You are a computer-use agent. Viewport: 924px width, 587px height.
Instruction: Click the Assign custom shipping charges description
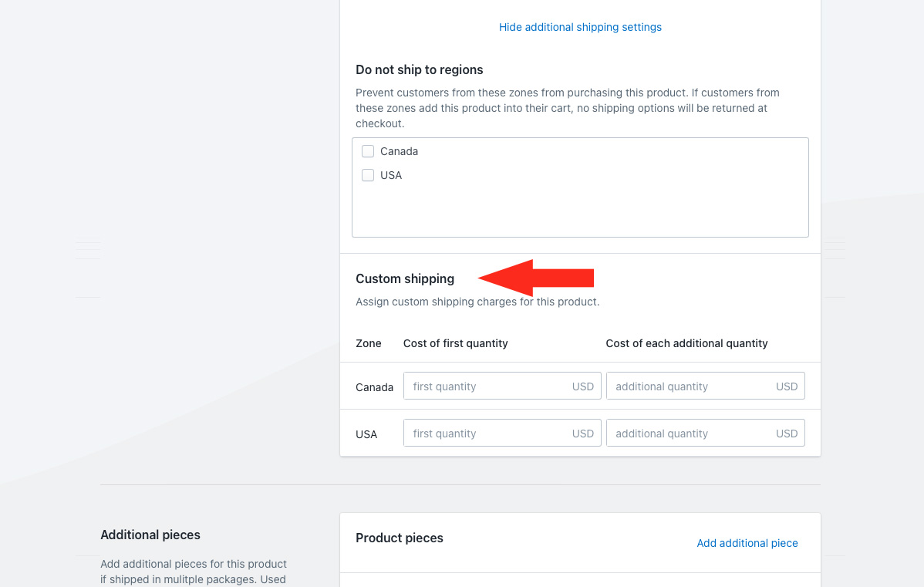pos(477,302)
